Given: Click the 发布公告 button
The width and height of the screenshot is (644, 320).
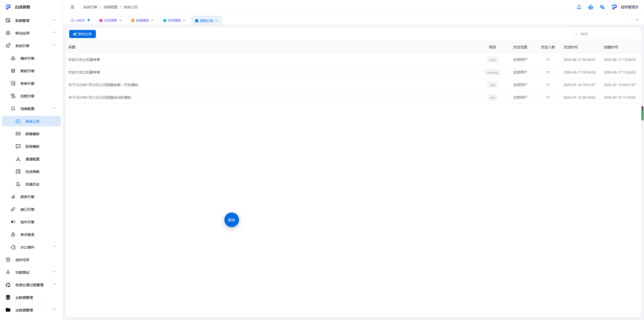Looking at the screenshot, I should click(83, 34).
